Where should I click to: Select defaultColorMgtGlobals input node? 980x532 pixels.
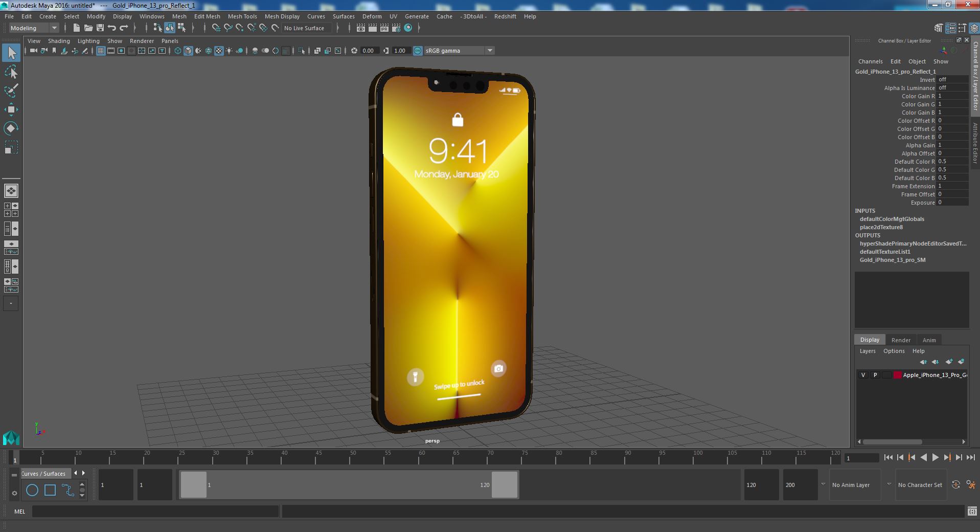pyautogui.click(x=892, y=219)
